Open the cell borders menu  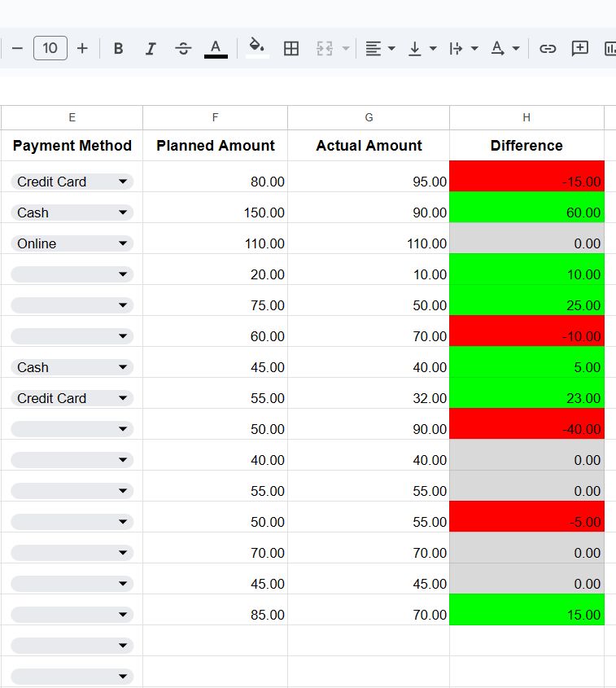291,48
